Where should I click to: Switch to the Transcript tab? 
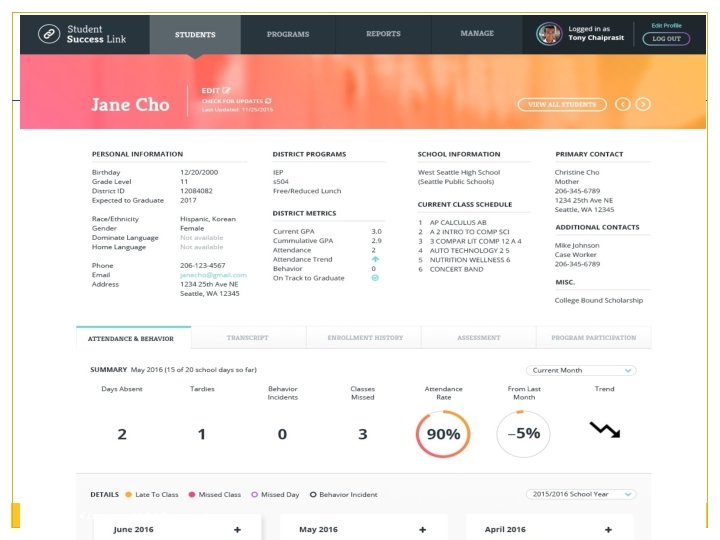[248, 338]
